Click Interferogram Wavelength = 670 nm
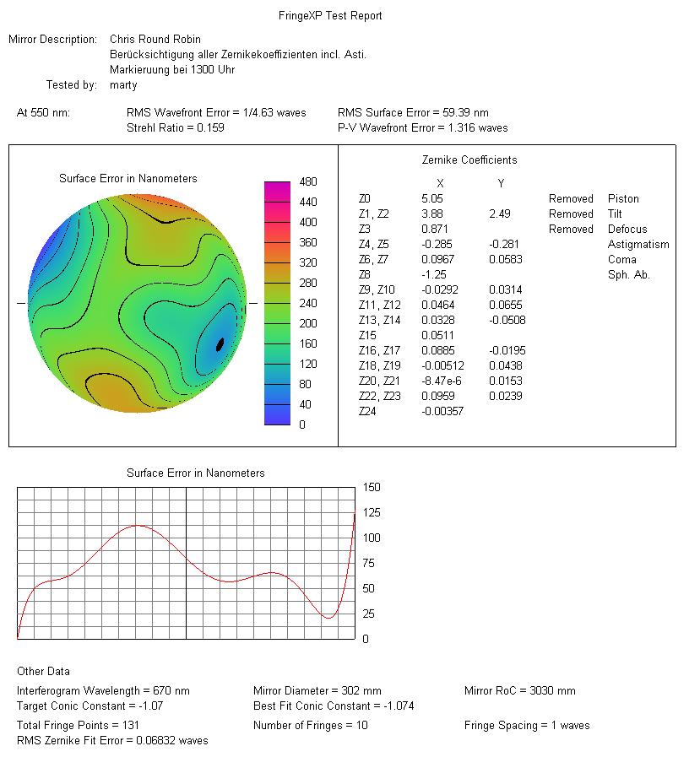This screenshot has height=784, width=700. click(103, 691)
